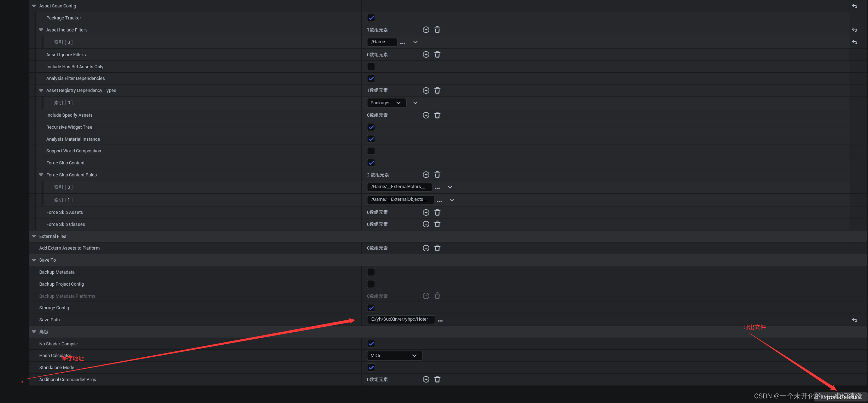
Task: Click the Export Release button
Action: 841,397
